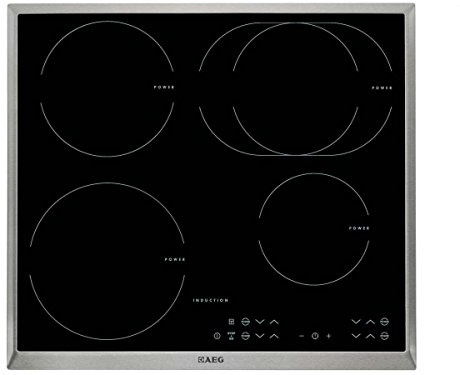Tap the round power symbol in the lower-left control row
This screenshot has height=375, width=460.
click(x=245, y=336)
